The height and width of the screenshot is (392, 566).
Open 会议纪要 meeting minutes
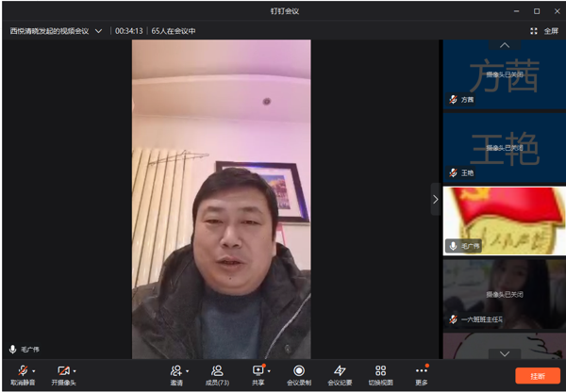pos(340,371)
